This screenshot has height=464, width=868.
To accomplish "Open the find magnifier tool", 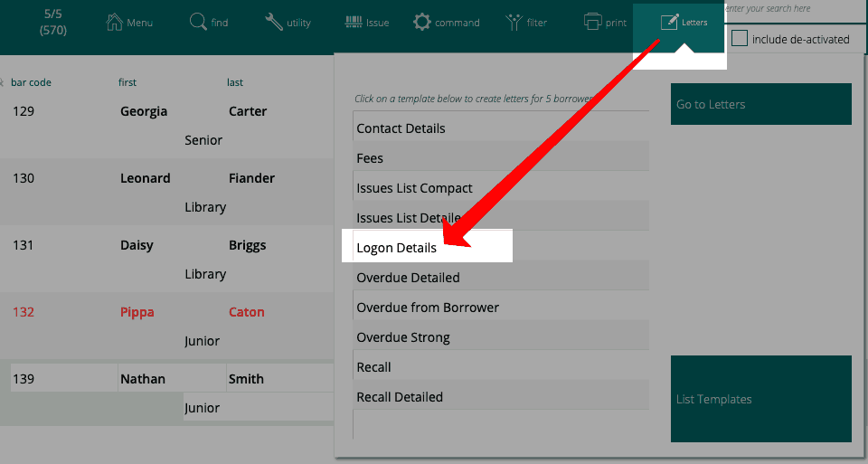I will click(x=198, y=22).
